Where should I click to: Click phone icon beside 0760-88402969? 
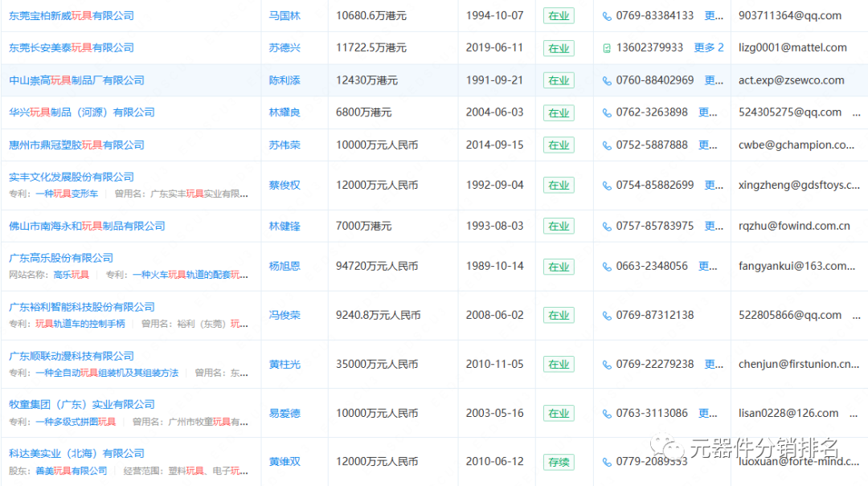(607, 81)
